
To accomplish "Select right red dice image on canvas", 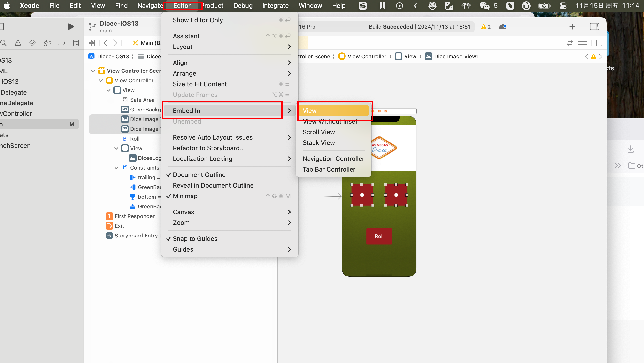I will (x=396, y=195).
